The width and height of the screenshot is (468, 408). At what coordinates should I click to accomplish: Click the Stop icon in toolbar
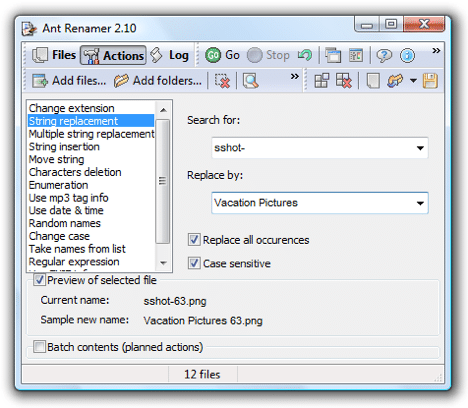[x=255, y=55]
